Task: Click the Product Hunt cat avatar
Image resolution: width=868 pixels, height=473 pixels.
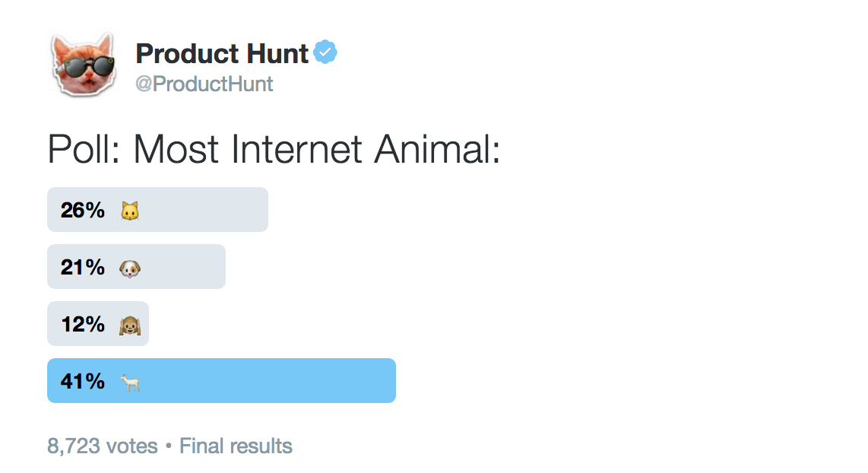Action: click(84, 65)
